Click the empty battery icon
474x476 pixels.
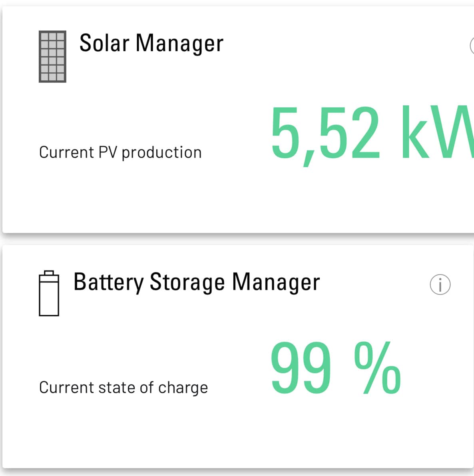tap(49, 293)
